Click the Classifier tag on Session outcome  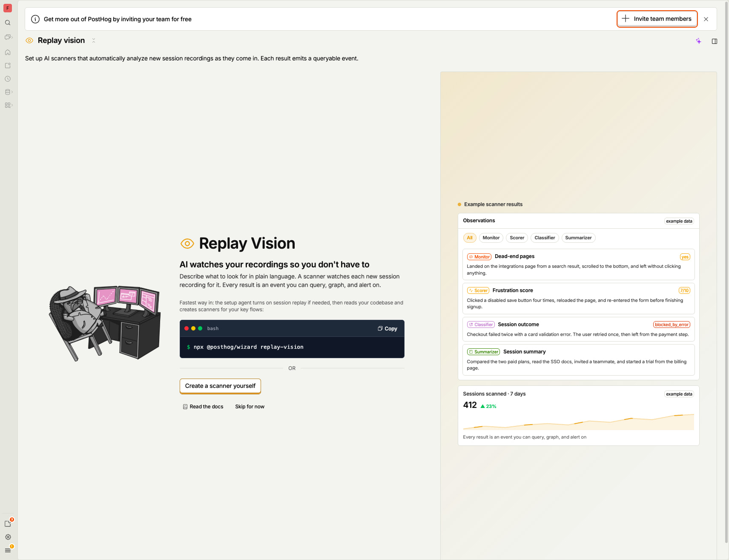[480, 325]
